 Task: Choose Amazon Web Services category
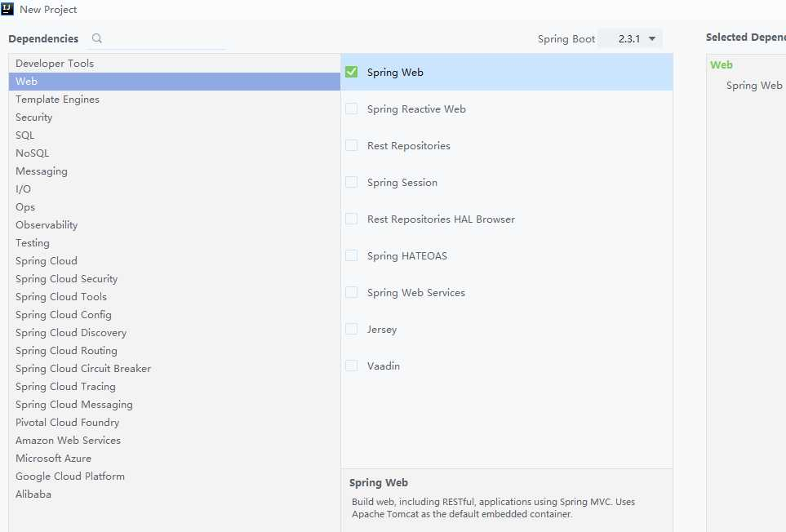[175, 441]
